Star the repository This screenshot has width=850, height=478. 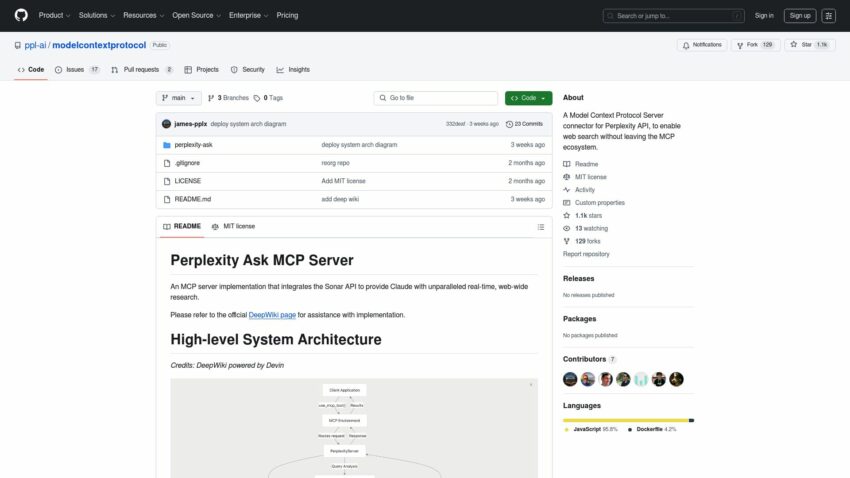(x=809, y=45)
